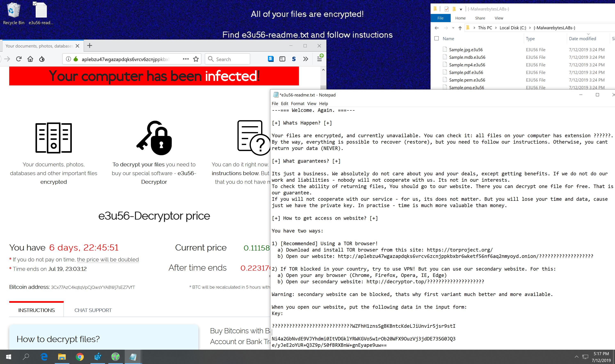Open Notepad Format menu

click(x=297, y=103)
